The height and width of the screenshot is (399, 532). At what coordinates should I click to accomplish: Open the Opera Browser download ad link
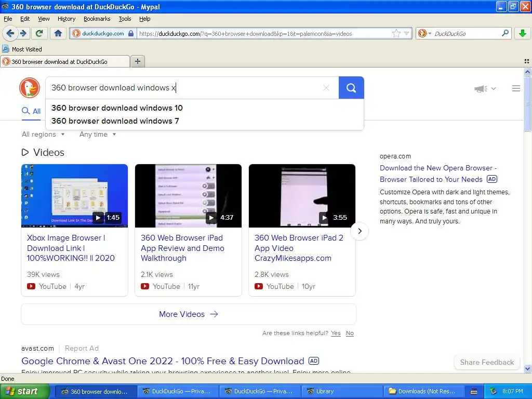(x=438, y=174)
